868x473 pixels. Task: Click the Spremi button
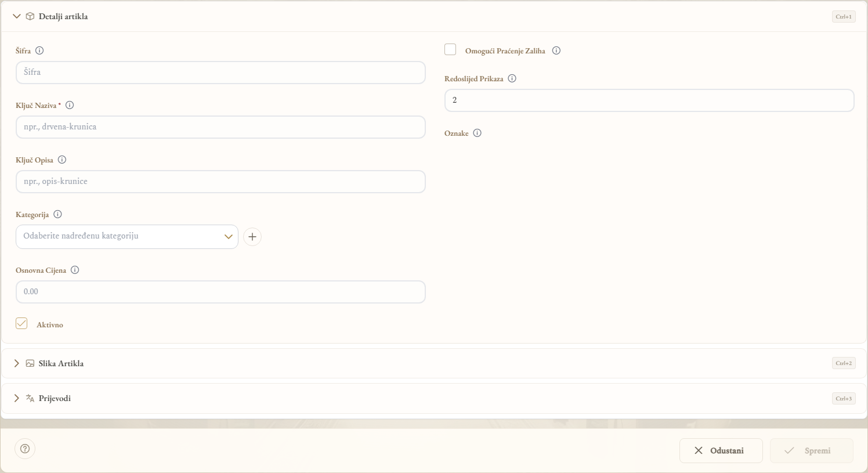(812, 450)
